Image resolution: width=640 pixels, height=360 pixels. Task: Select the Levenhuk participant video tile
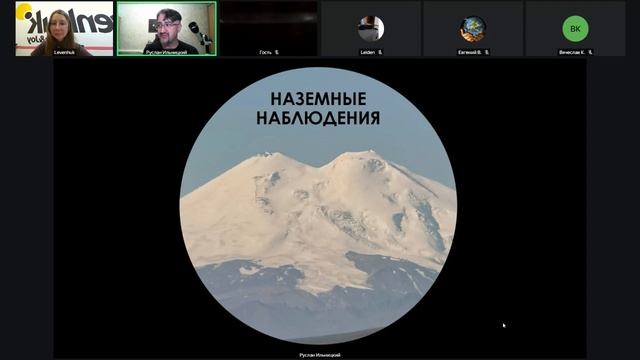(64, 29)
